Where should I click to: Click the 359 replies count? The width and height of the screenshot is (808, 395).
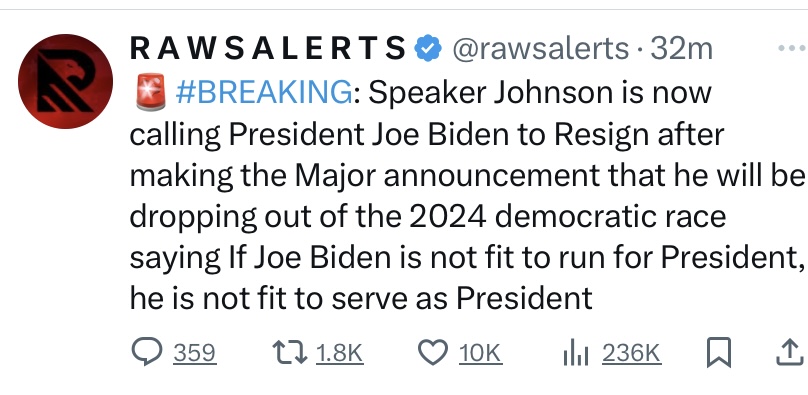(x=194, y=353)
